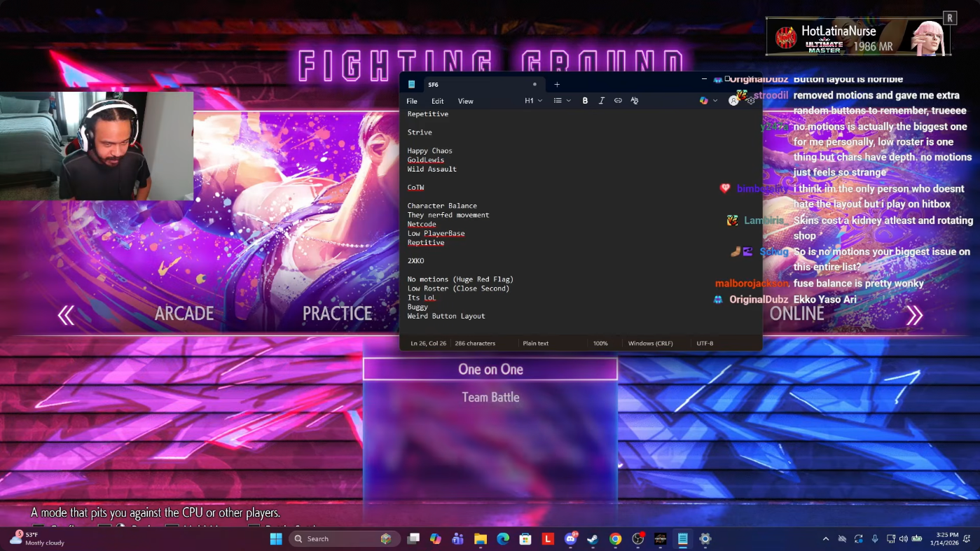Open the H1 heading style dropdown
The height and width of the screenshot is (551, 980).
tap(534, 101)
